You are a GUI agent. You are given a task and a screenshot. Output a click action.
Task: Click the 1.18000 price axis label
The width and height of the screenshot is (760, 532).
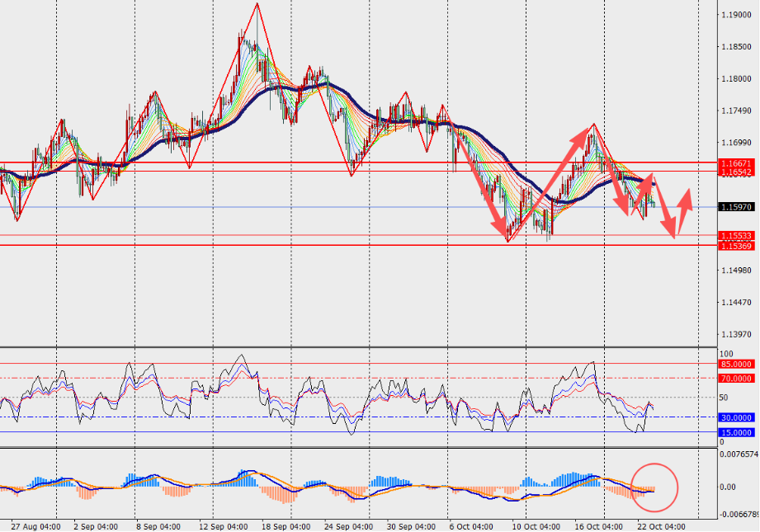(735, 79)
